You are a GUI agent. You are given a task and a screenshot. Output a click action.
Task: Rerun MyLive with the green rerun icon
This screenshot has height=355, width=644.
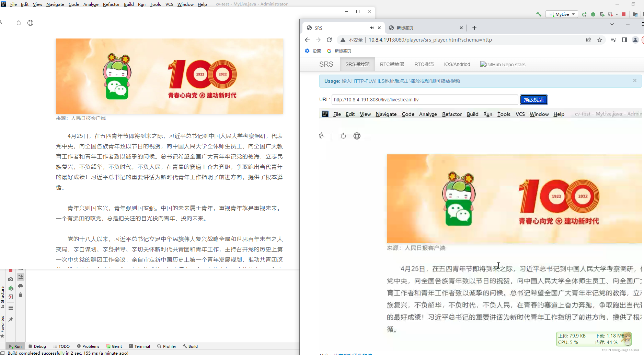584,14
